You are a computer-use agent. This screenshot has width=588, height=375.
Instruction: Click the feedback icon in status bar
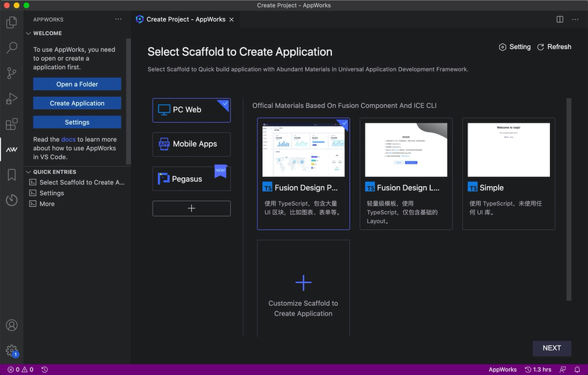[563, 370]
